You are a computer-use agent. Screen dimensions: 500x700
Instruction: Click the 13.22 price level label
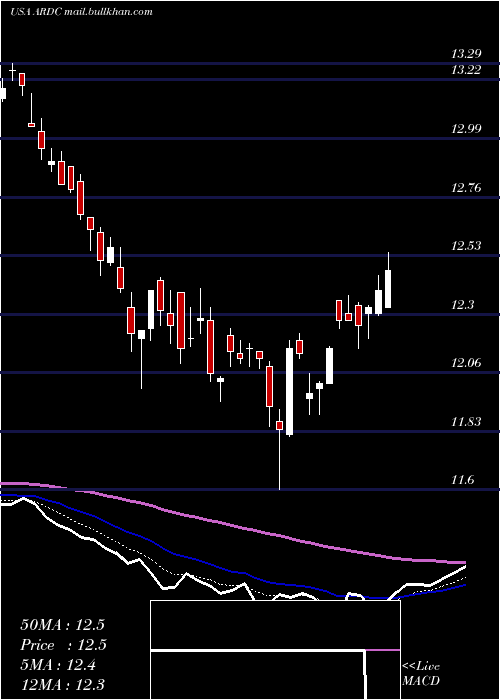click(466, 70)
